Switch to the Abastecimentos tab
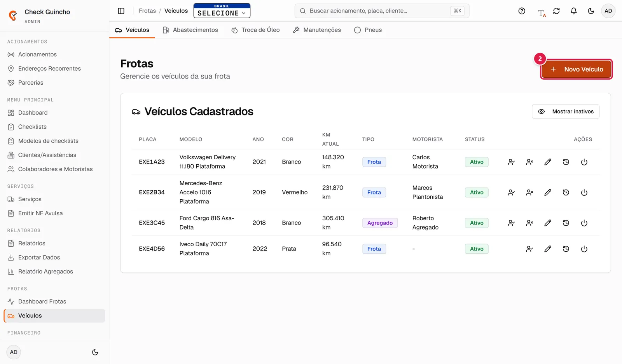The width and height of the screenshot is (622, 364). pyautogui.click(x=190, y=30)
